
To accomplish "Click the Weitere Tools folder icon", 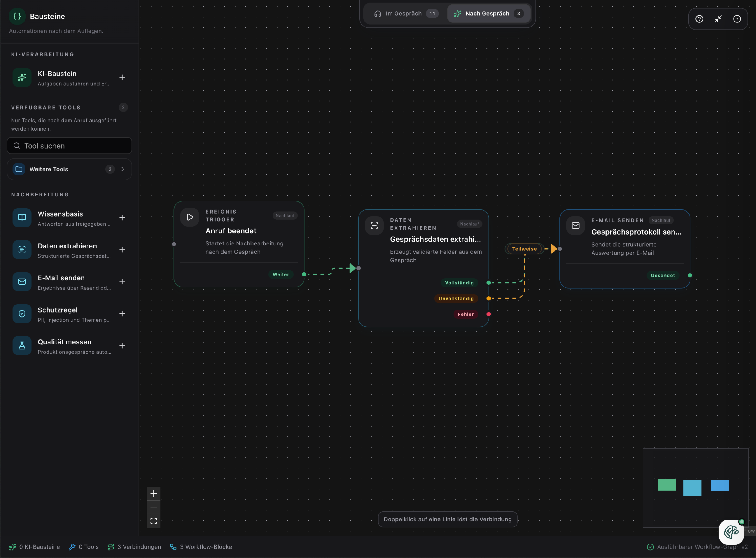I will click(19, 169).
